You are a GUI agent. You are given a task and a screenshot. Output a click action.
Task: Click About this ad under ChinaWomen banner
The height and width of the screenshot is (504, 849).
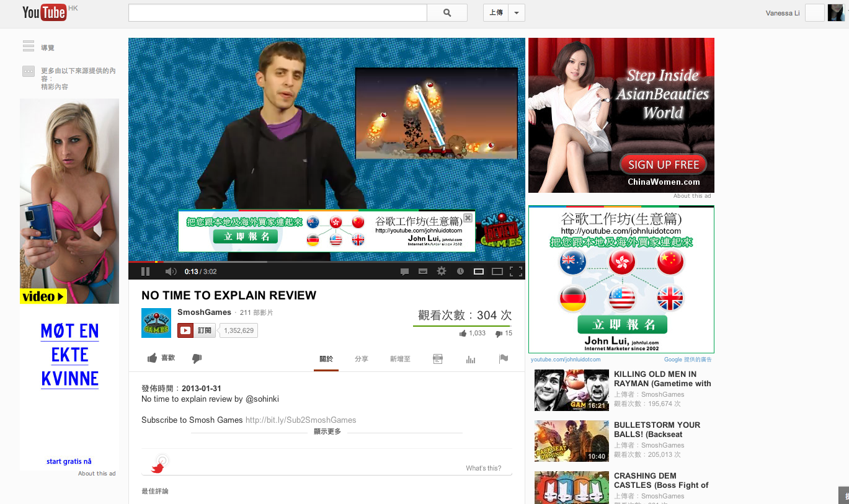[692, 196]
